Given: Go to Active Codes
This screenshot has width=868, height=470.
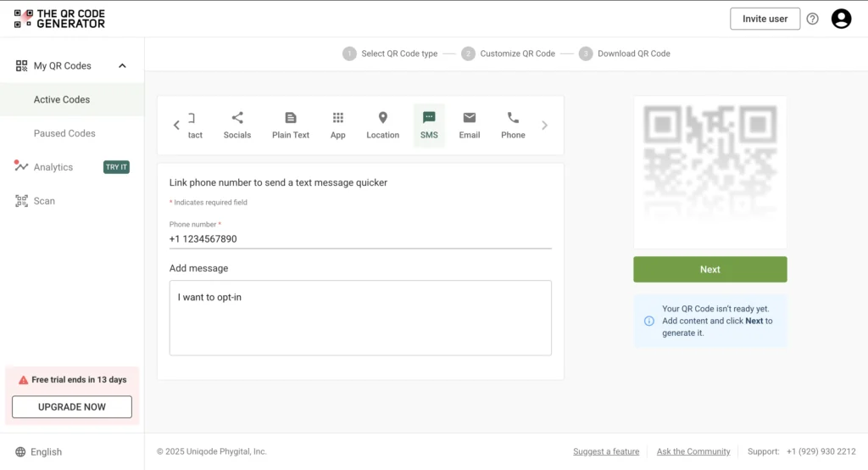Looking at the screenshot, I should tap(62, 99).
